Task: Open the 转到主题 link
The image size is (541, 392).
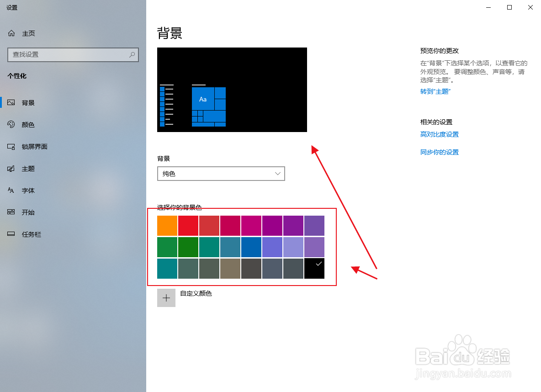Action: point(435,91)
